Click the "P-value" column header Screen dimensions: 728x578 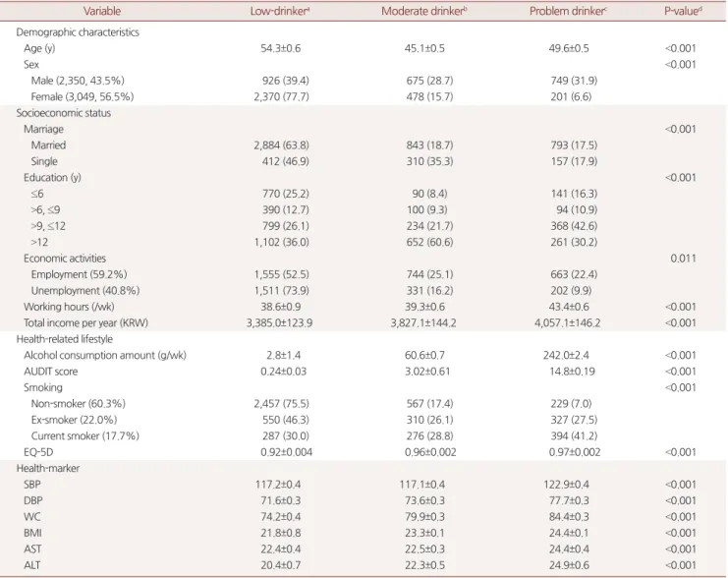pyautogui.click(x=683, y=11)
